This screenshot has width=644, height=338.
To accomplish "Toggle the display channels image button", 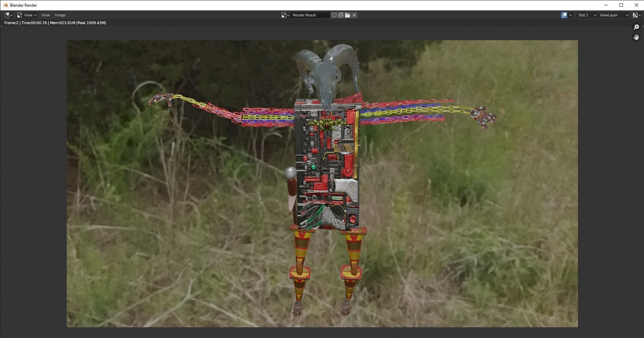I will [x=636, y=15].
